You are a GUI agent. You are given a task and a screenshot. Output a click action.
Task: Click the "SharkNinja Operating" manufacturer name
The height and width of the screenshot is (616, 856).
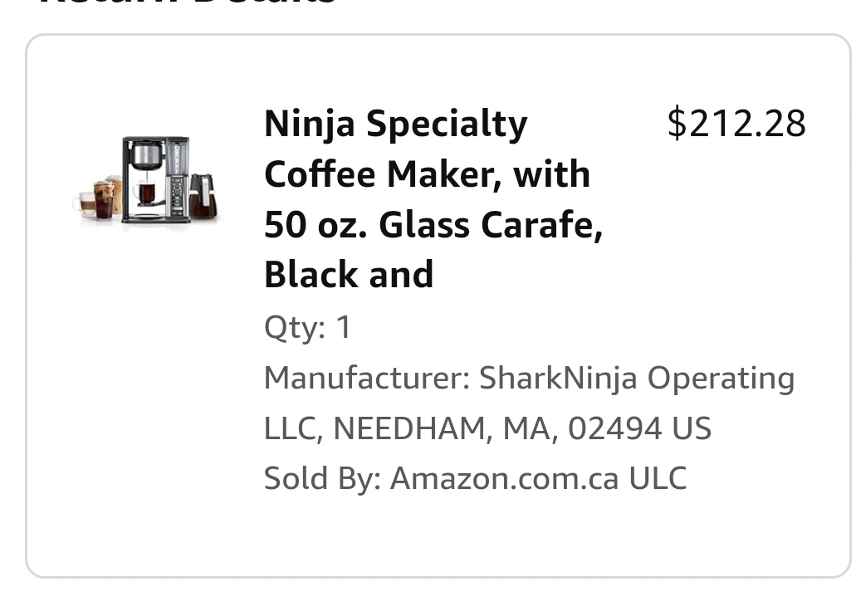click(x=637, y=379)
